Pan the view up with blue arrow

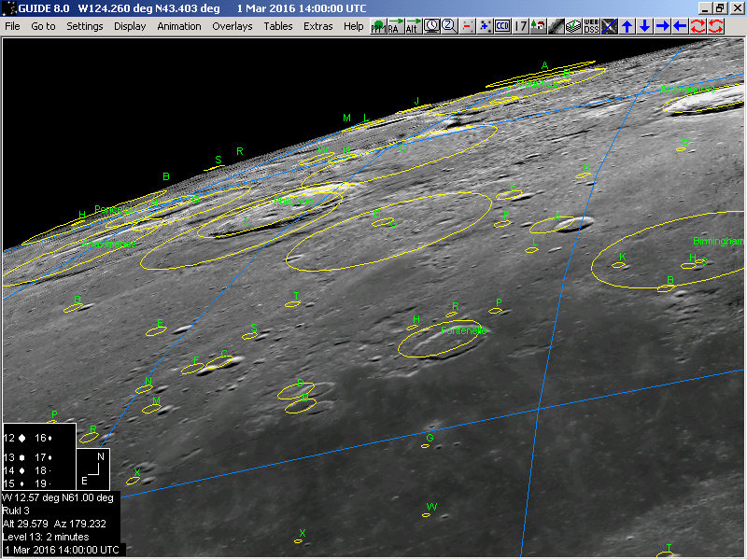pyautogui.click(x=627, y=26)
